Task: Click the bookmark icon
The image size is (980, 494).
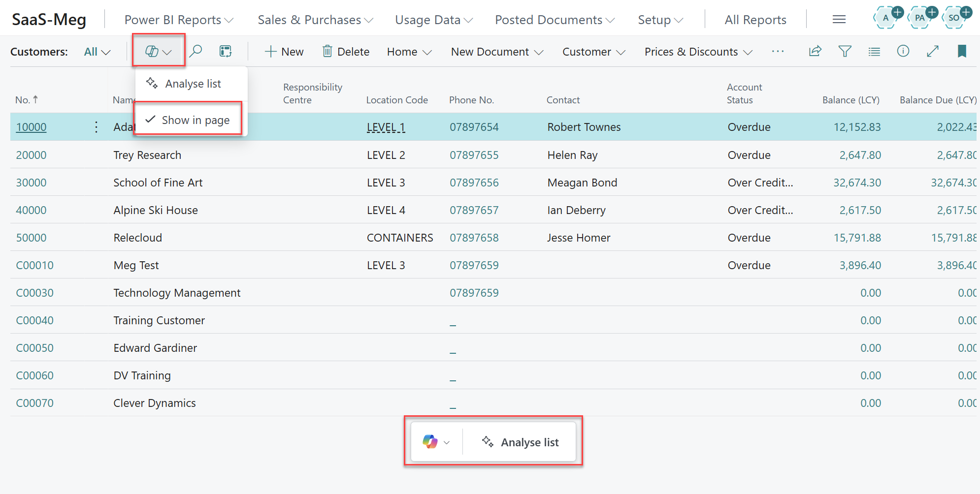Action: pos(962,51)
